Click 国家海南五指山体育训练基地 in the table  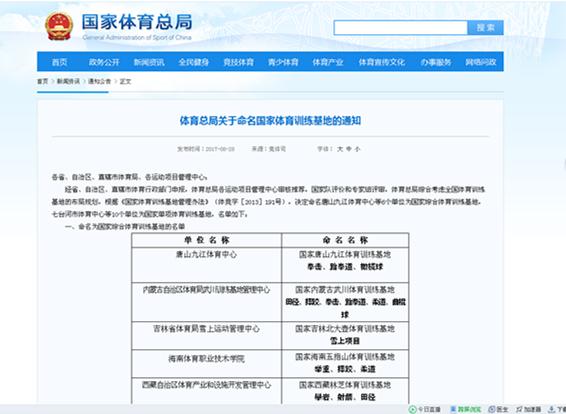(x=345, y=357)
